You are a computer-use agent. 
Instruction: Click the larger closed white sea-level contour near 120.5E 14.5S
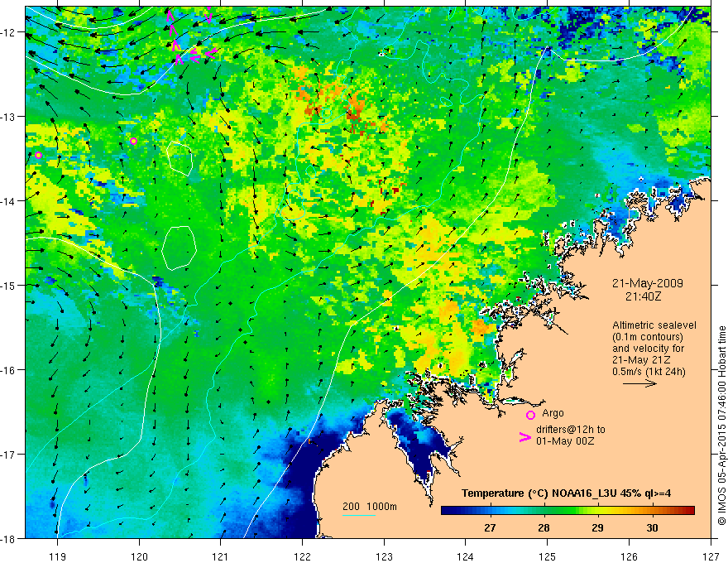click(179, 248)
